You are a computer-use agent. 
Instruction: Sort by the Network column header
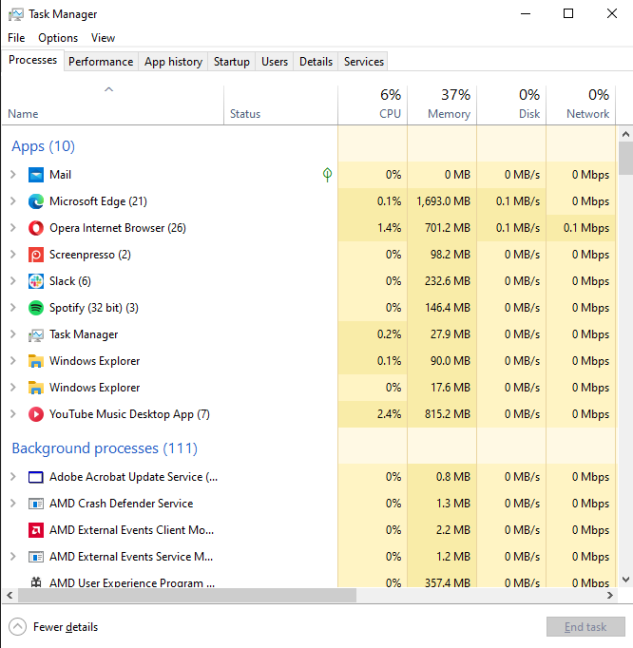coord(581,105)
